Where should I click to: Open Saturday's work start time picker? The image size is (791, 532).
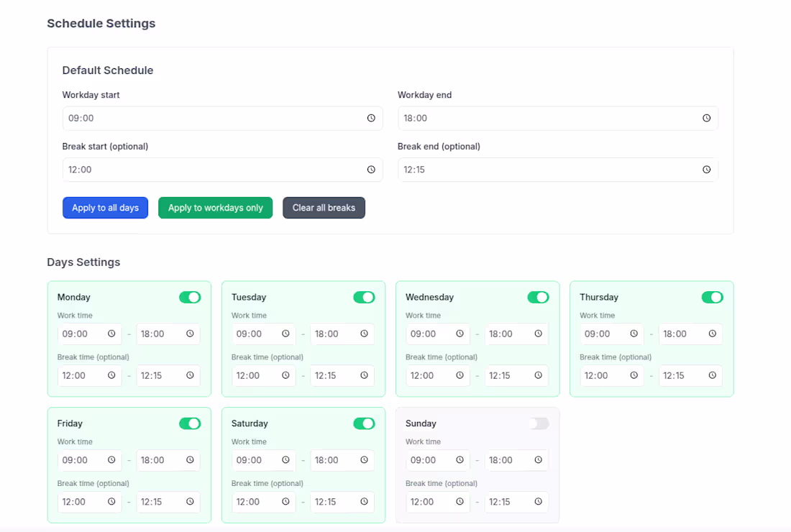click(x=285, y=460)
